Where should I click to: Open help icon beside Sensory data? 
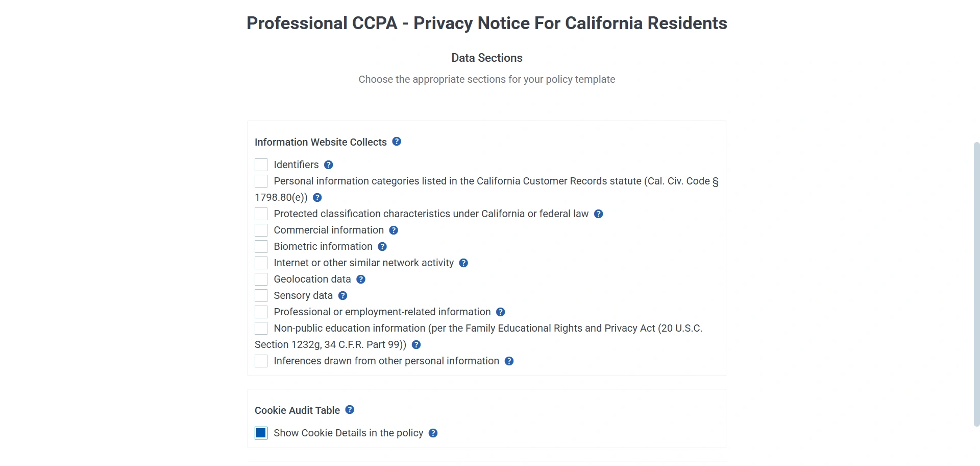342,295
